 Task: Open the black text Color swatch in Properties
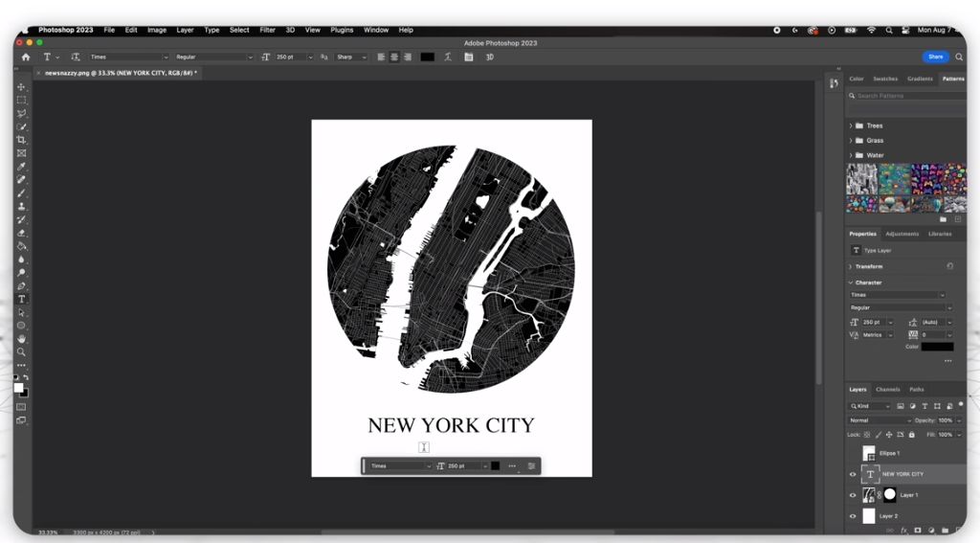point(937,347)
